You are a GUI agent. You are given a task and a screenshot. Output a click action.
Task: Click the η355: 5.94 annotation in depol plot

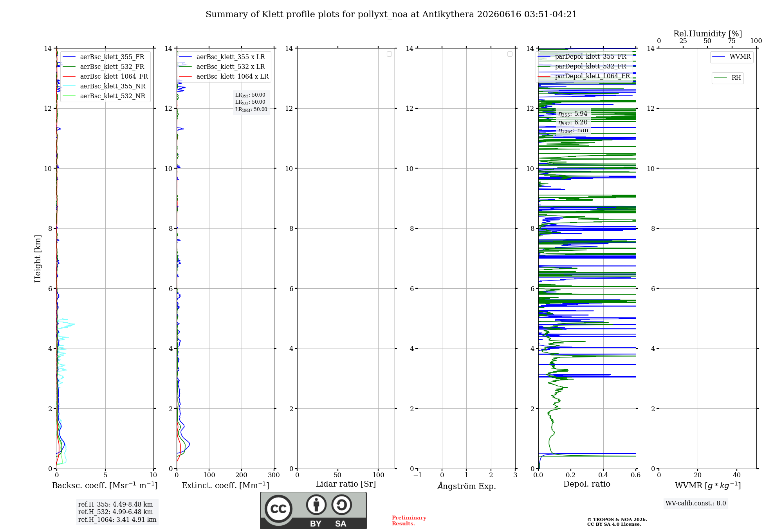pos(573,114)
